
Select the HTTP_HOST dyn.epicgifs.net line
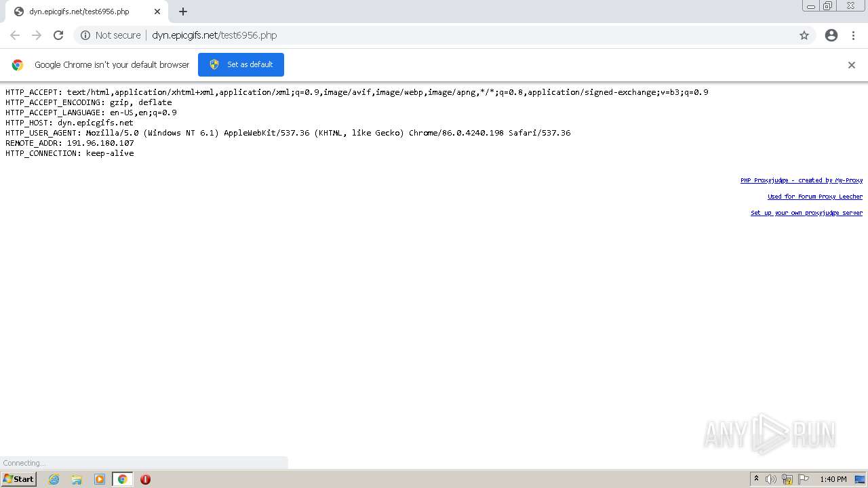69,123
